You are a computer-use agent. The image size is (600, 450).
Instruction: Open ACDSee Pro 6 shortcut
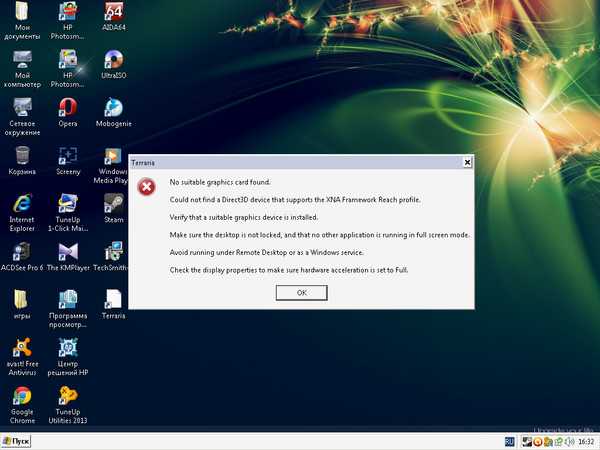[22, 256]
